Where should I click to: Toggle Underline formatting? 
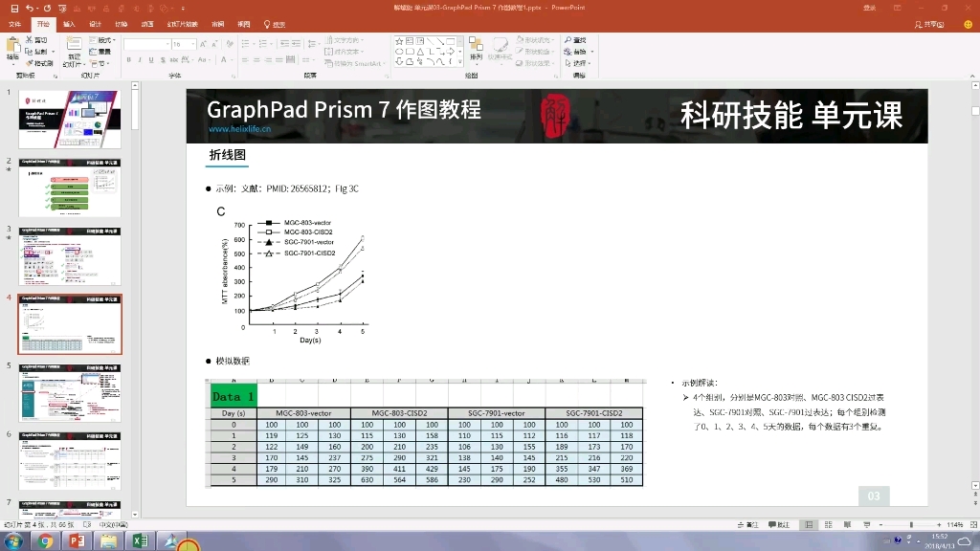[151, 60]
